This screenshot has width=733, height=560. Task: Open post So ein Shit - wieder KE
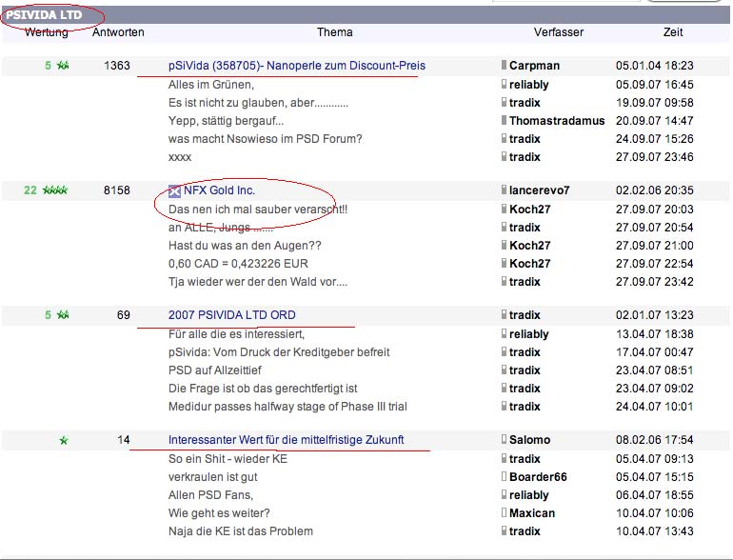[x=228, y=459]
